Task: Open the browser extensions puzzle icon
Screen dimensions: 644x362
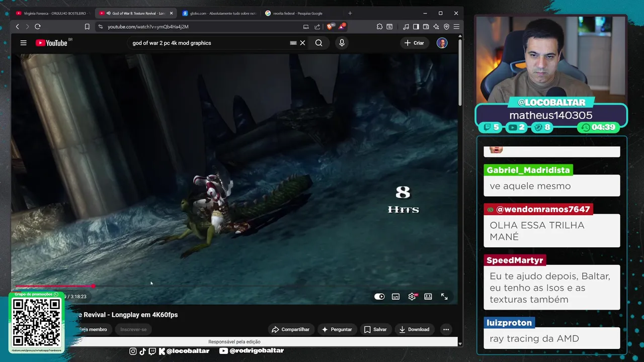Action: pyautogui.click(x=379, y=27)
